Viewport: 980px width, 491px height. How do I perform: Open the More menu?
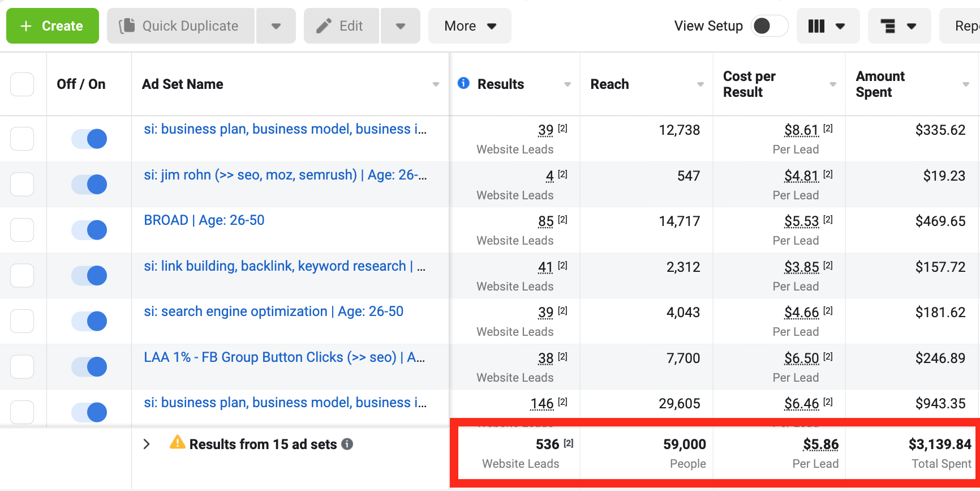[x=470, y=26]
